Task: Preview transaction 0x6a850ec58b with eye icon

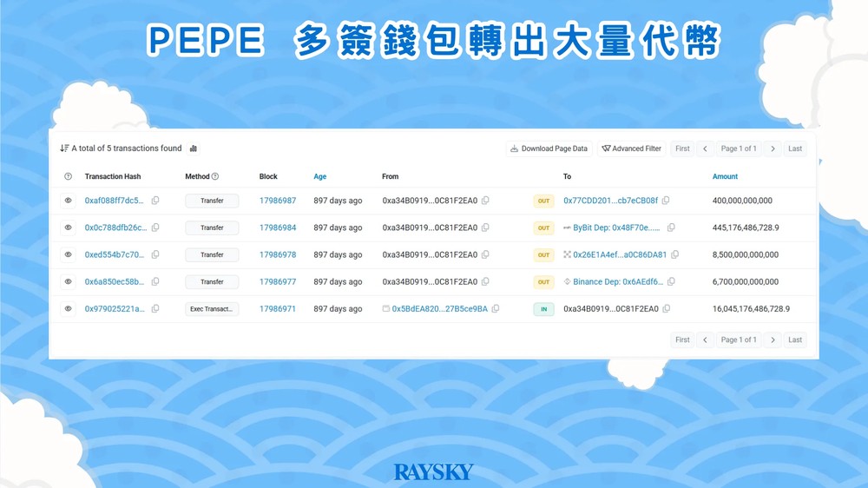Action: [68, 281]
